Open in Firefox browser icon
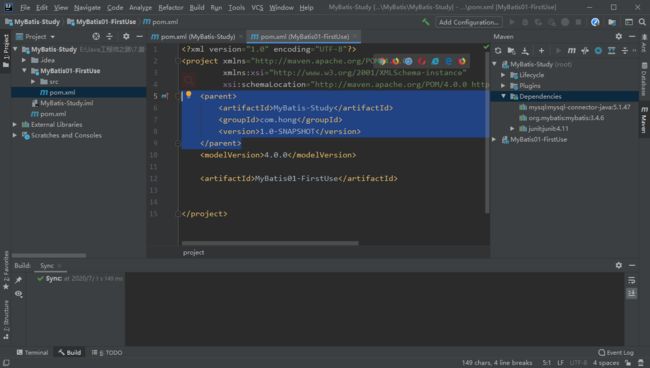Image resolution: width=650 pixels, height=368 pixels. (x=395, y=61)
